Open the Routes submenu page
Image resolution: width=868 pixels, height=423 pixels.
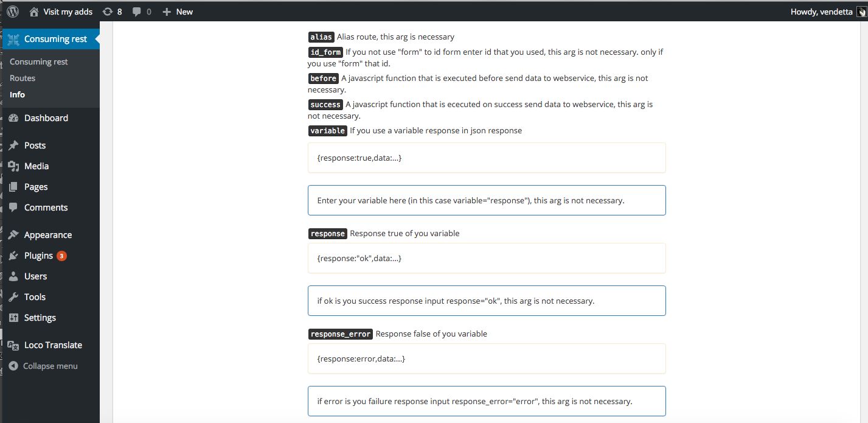pos(23,78)
